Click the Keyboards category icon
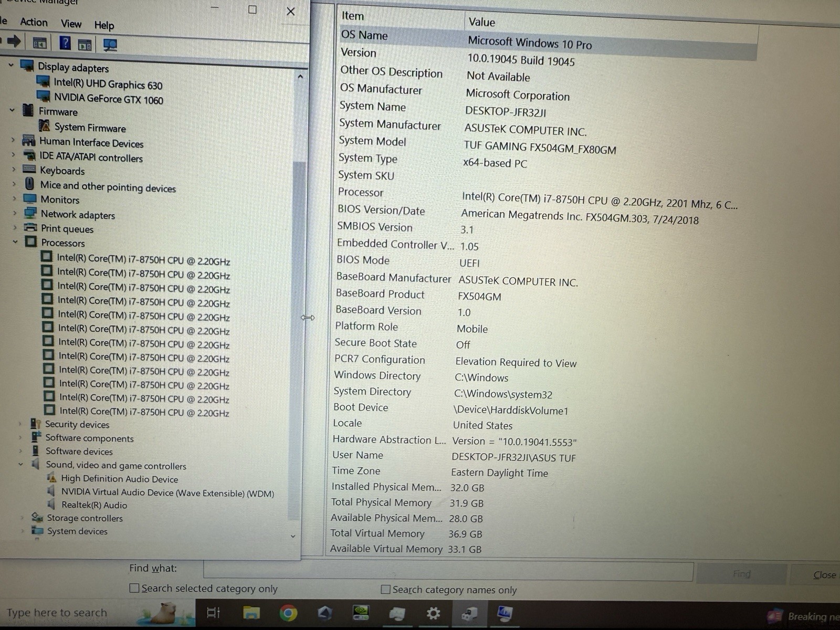 pyautogui.click(x=29, y=170)
